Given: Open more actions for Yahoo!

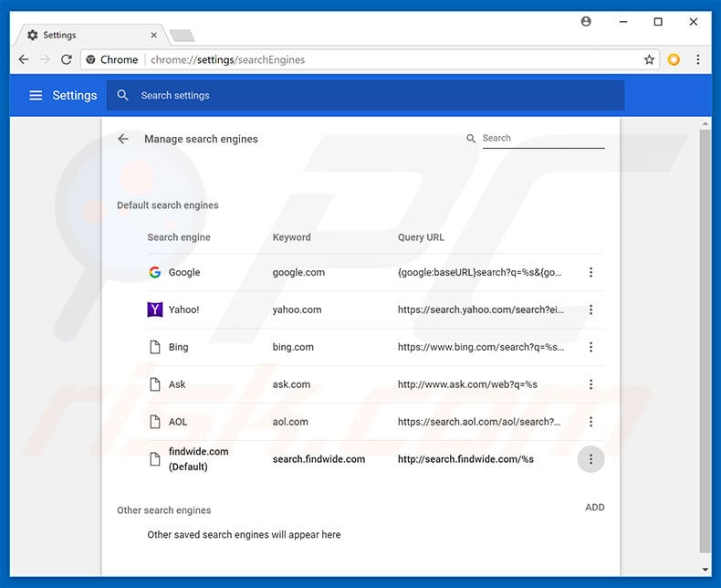Looking at the screenshot, I should pyautogui.click(x=590, y=310).
